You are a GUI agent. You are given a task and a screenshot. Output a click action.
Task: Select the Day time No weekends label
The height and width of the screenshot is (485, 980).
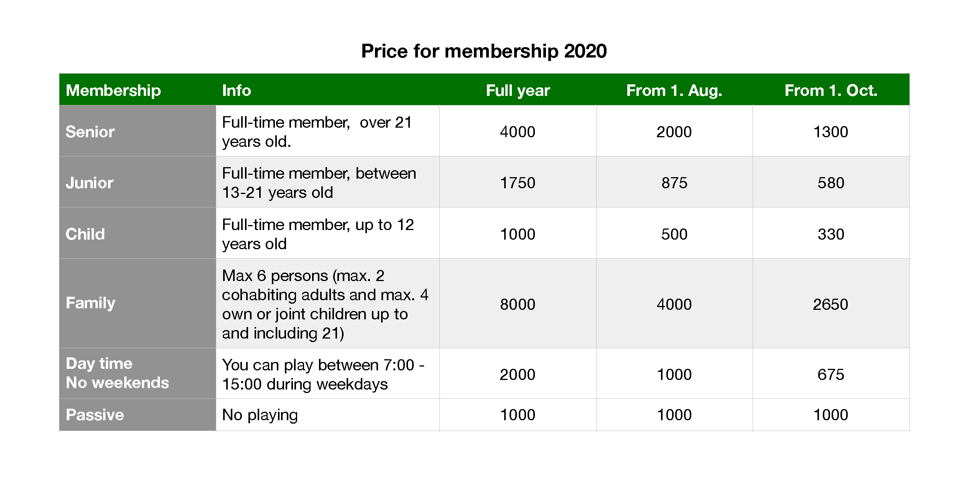tap(117, 373)
